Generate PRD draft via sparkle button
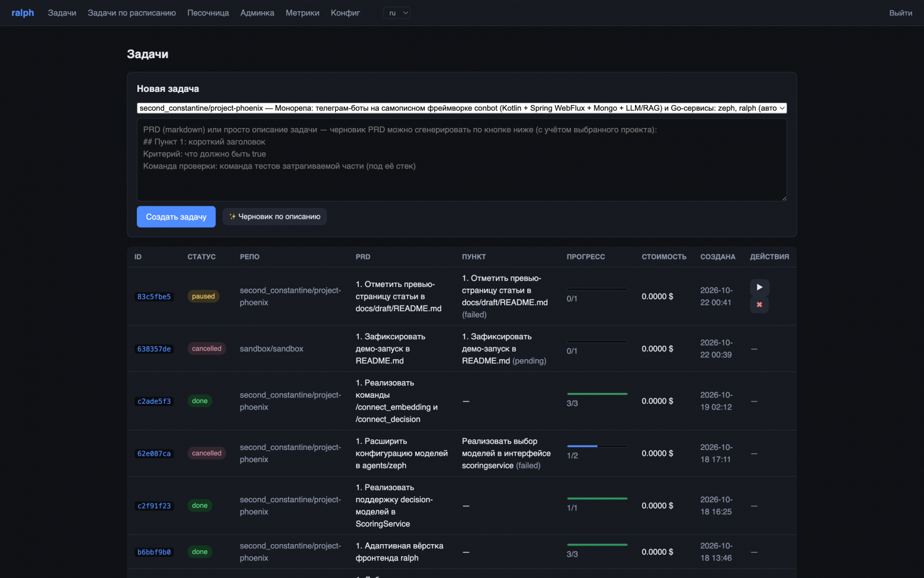The image size is (924, 578). (x=275, y=216)
